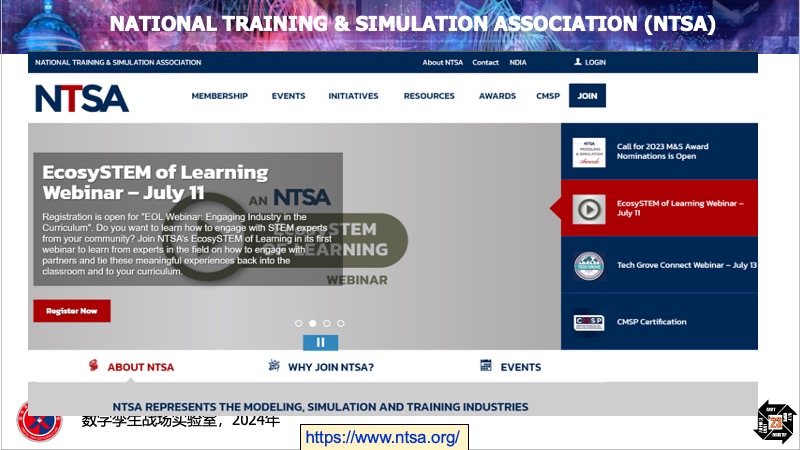Switch to the ABOUT NTSA tab
Image resolution: width=800 pixels, height=450 pixels.
140,367
